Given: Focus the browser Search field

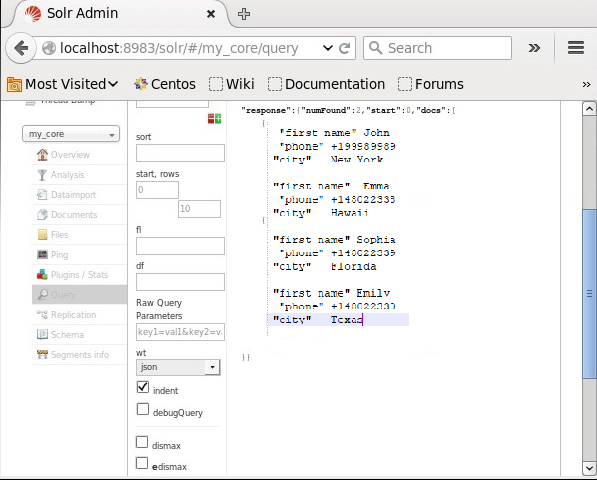Looking at the screenshot, I should click(x=437, y=48).
